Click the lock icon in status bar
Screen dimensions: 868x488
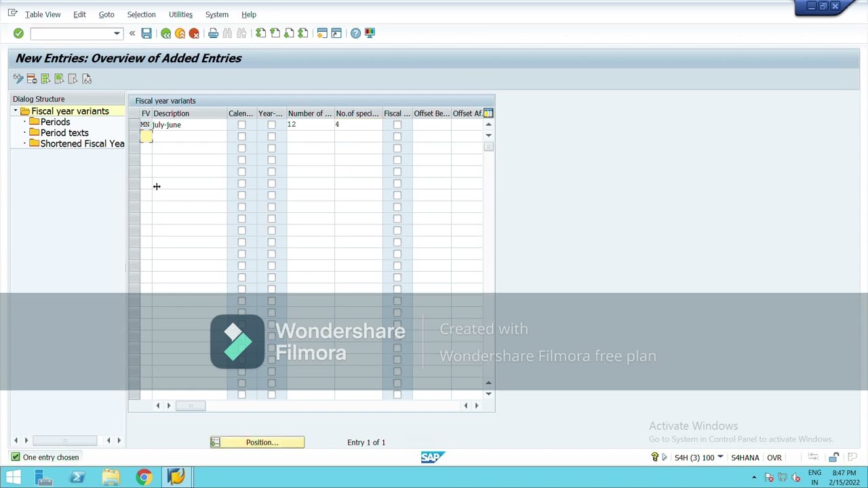click(x=834, y=457)
